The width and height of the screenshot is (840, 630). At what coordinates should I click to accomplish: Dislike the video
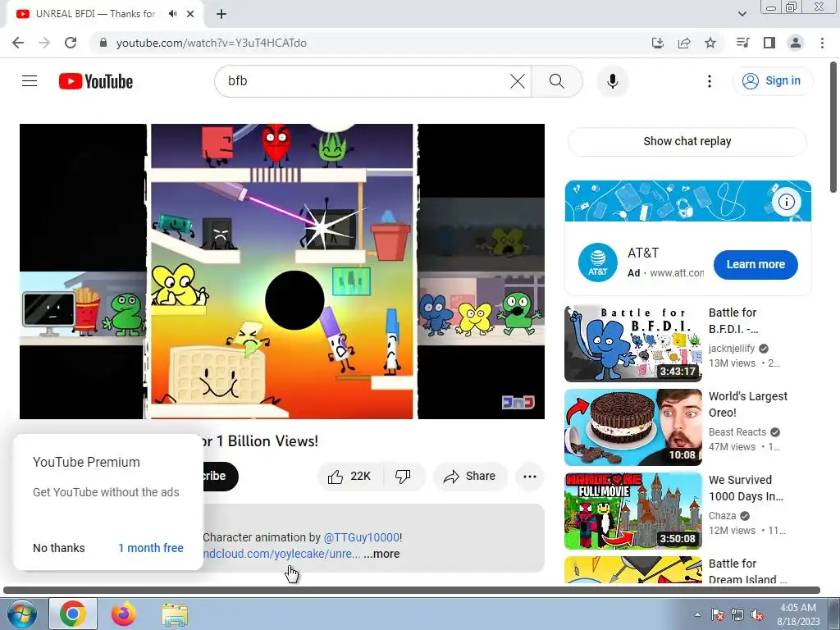tap(403, 477)
